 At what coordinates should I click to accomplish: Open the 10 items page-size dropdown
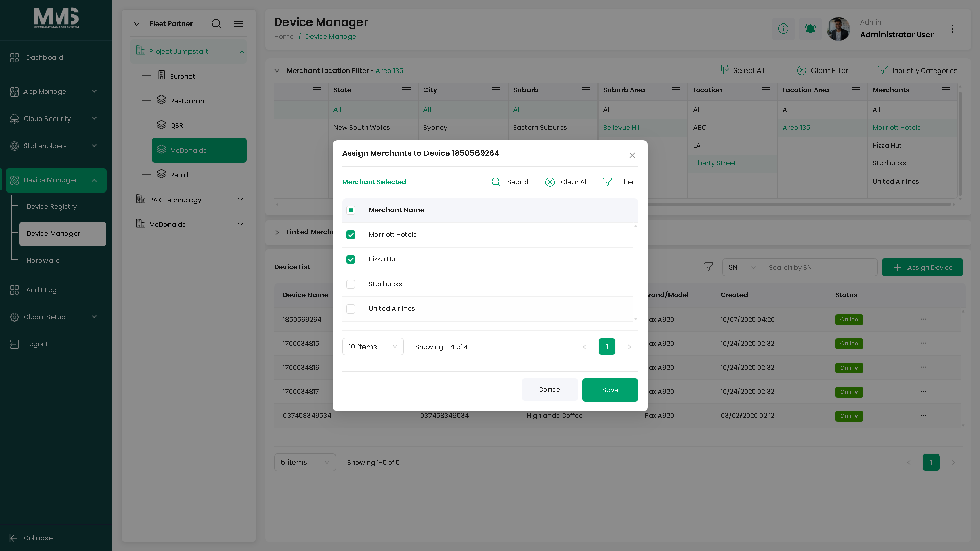click(373, 347)
